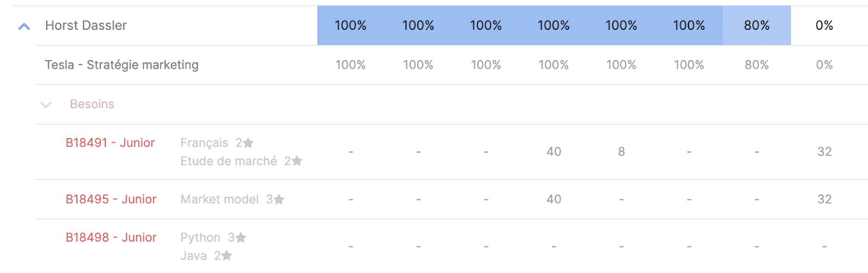Expand the Besoins section chevron
This screenshot has height=273, width=868.
46,105
